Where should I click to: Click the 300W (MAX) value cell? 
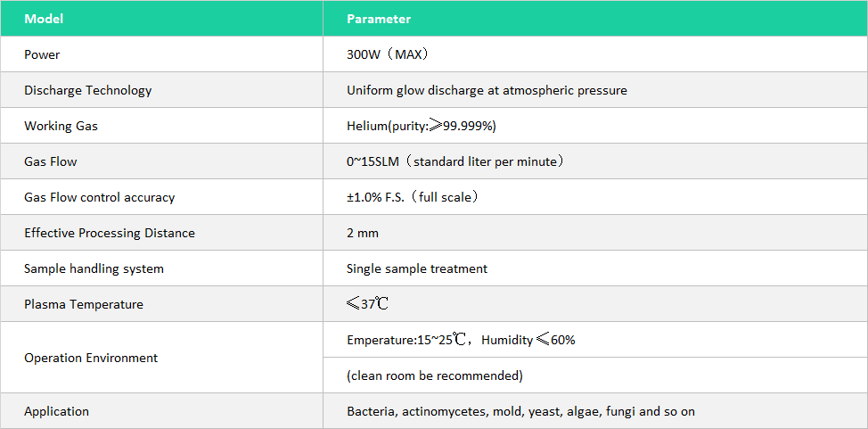point(389,54)
